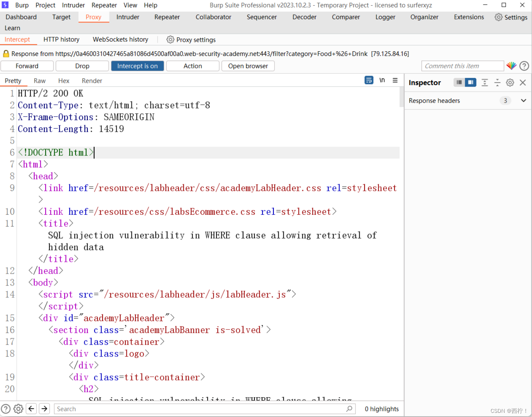Open the Comparer tab

[x=346, y=17]
